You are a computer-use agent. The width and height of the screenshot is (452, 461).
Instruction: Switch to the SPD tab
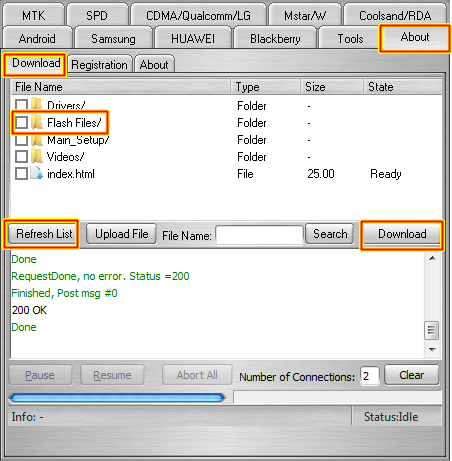click(x=97, y=15)
